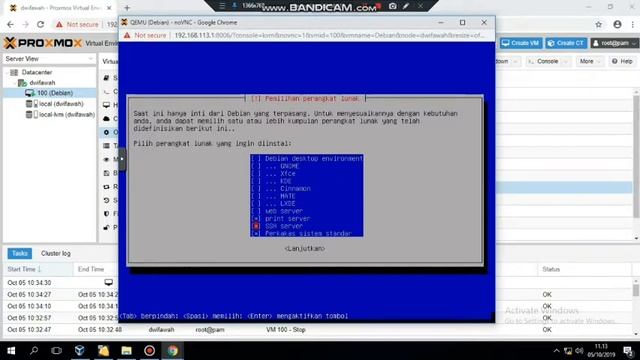Click Not secure warning in noVNC window
The width and height of the screenshot is (640, 360).
tap(145, 36)
